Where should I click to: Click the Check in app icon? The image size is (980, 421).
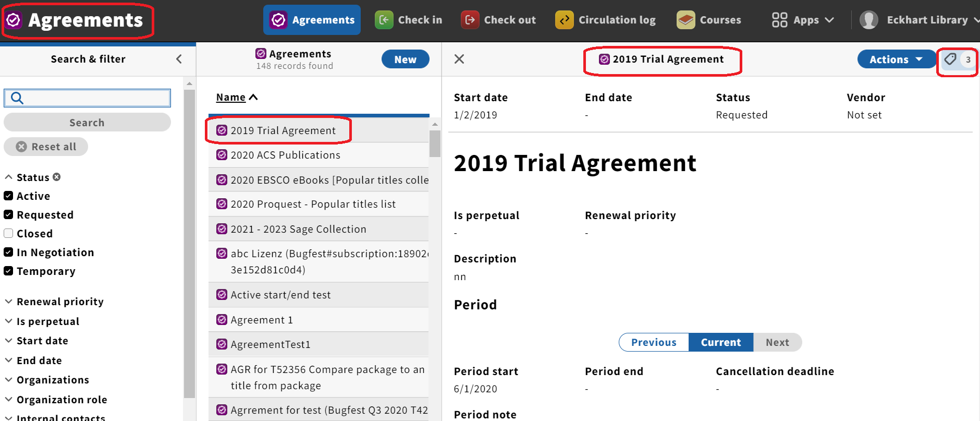tap(384, 20)
